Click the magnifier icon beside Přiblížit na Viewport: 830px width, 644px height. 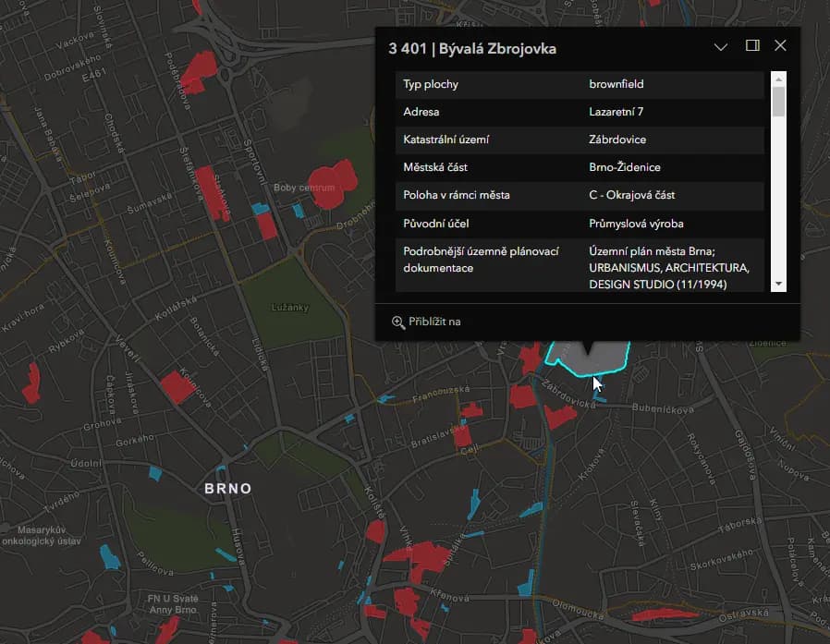point(398,322)
